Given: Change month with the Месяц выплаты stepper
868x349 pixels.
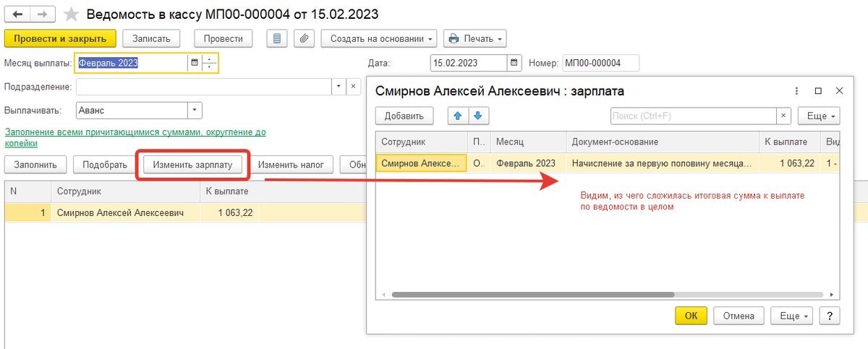Looking at the screenshot, I should pyautogui.click(x=208, y=63).
